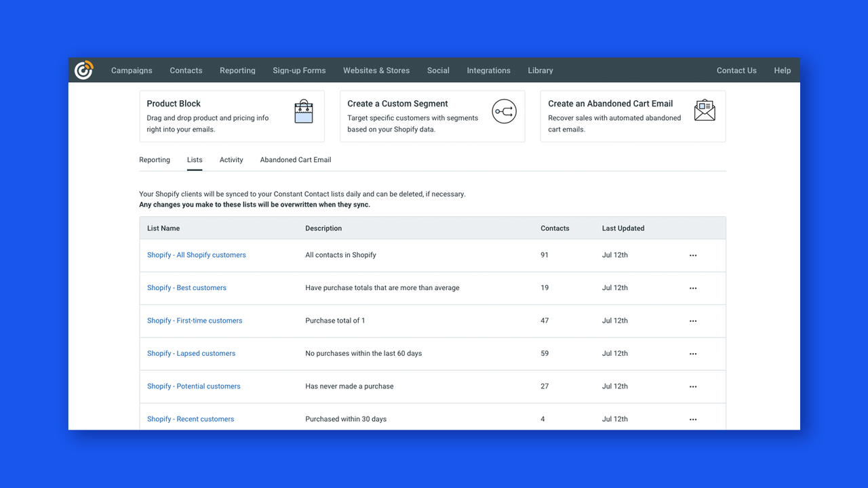Select Sign-up Forms in the navigation bar

click(x=299, y=70)
